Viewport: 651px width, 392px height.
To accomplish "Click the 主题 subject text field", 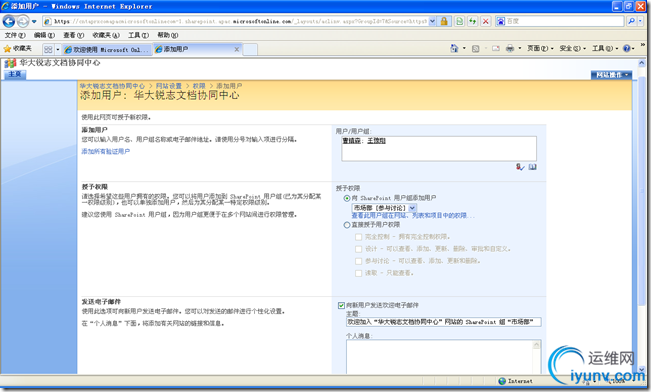I will (443, 322).
